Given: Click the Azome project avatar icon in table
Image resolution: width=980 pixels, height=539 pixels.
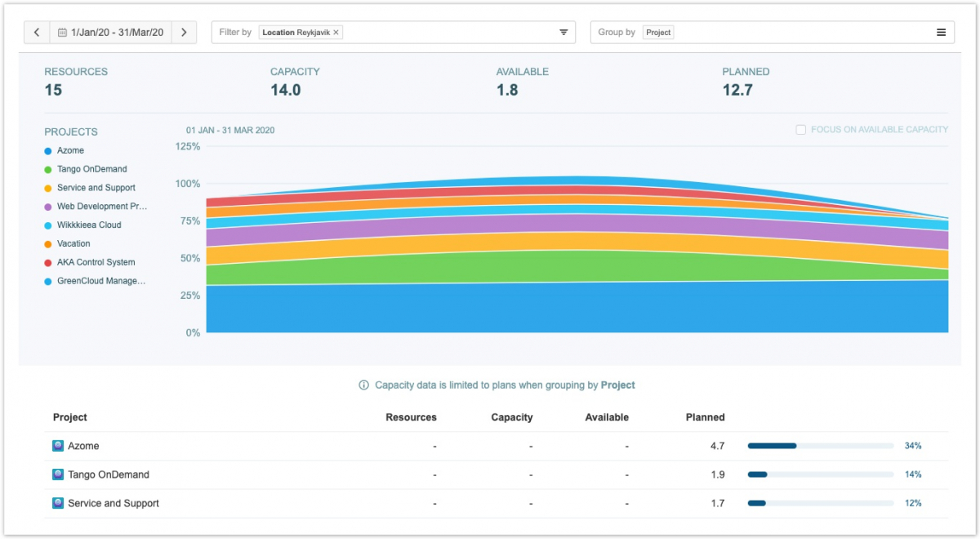Looking at the screenshot, I should tap(58, 446).
